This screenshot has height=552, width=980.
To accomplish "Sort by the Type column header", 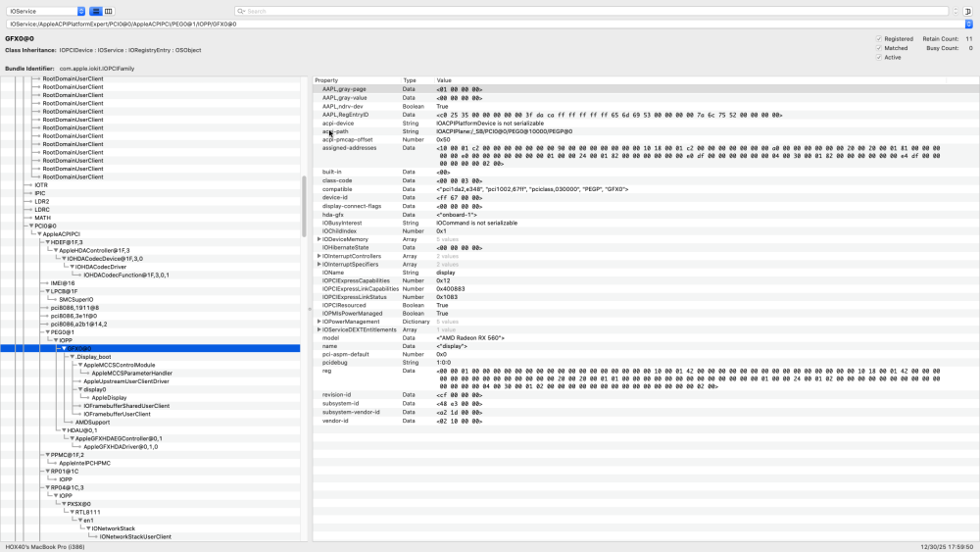I will click(416, 80).
